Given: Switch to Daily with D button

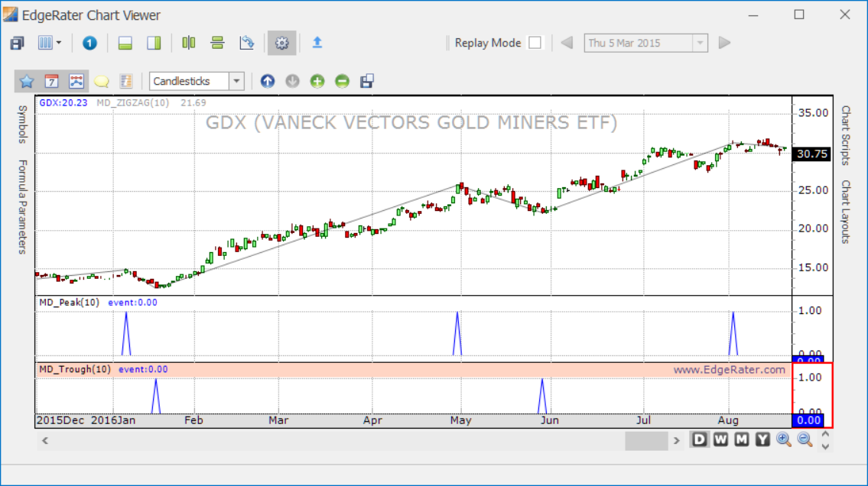Looking at the screenshot, I should (x=700, y=439).
